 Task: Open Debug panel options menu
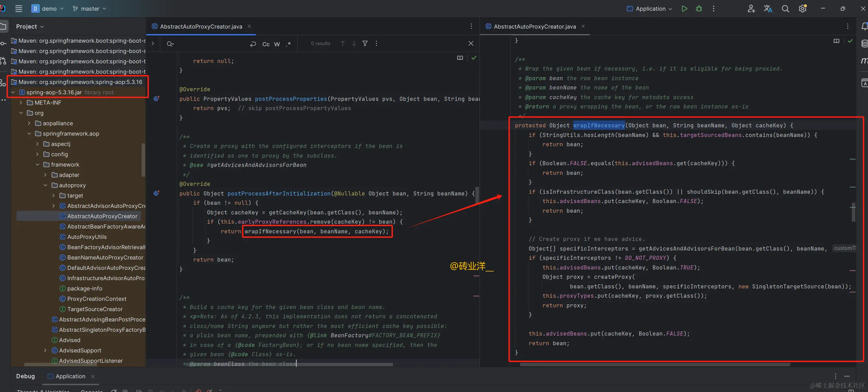pos(835,376)
